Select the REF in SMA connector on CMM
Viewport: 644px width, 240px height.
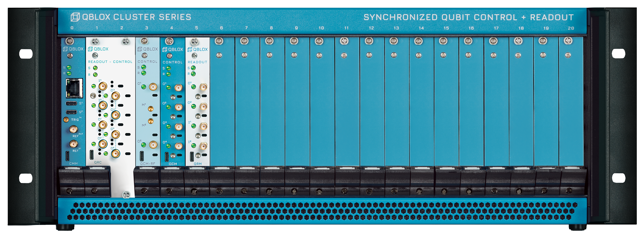73,144
